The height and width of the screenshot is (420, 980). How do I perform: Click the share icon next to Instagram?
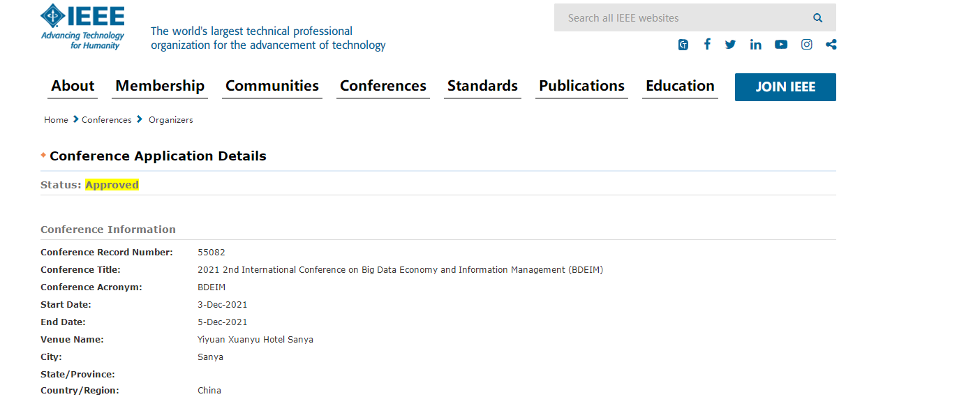pyautogui.click(x=831, y=45)
